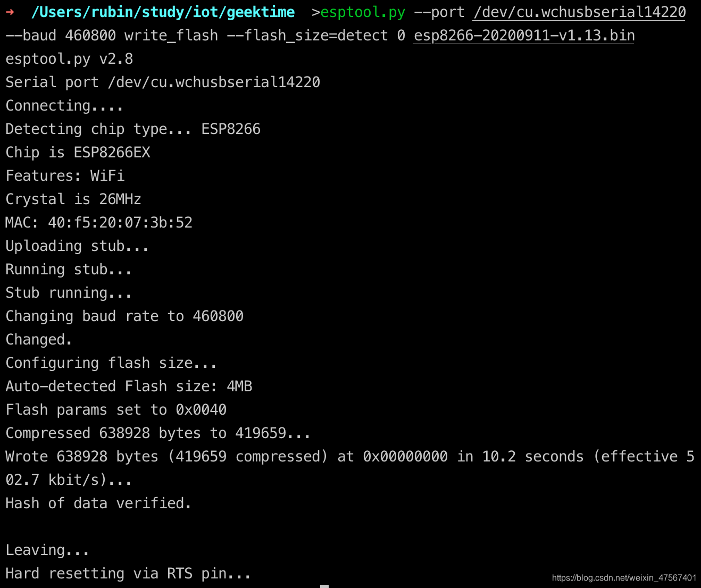The height and width of the screenshot is (588, 701).
Task: Click 'Compressed 638928 bytes to 419659...' line
Action: pos(158,433)
